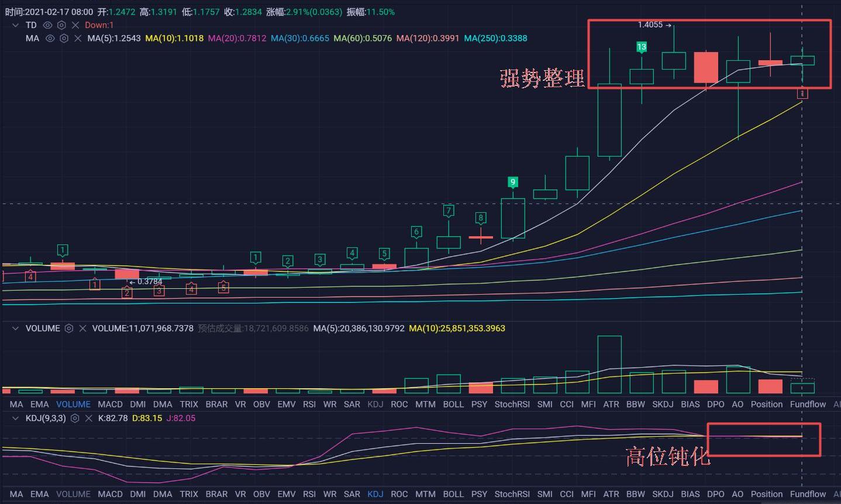Select highlighted KDJ tab in bottom indicator row

tap(375, 494)
